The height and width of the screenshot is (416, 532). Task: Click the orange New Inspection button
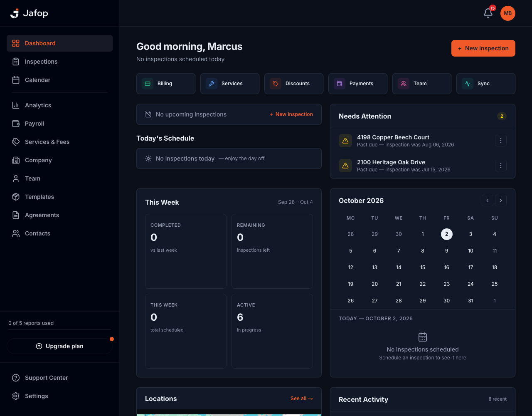tap(483, 48)
